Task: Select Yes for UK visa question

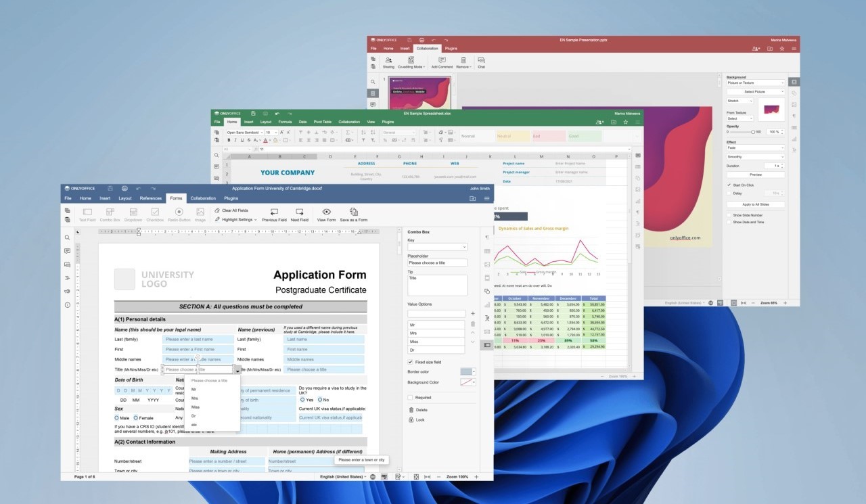Action: (x=301, y=400)
